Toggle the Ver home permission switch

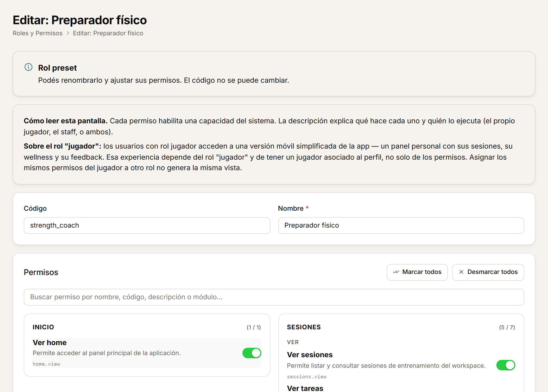point(252,353)
